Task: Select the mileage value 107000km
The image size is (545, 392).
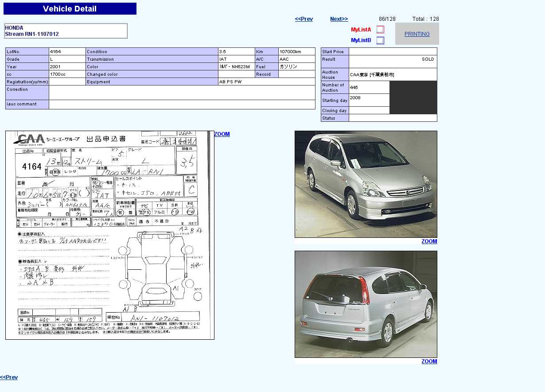Action: [290, 52]
